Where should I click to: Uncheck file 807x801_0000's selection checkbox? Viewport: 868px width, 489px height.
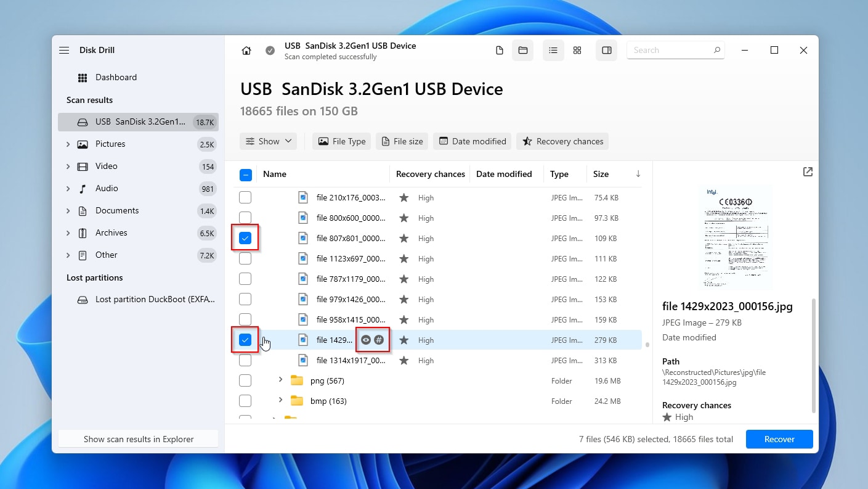point(245,238)
